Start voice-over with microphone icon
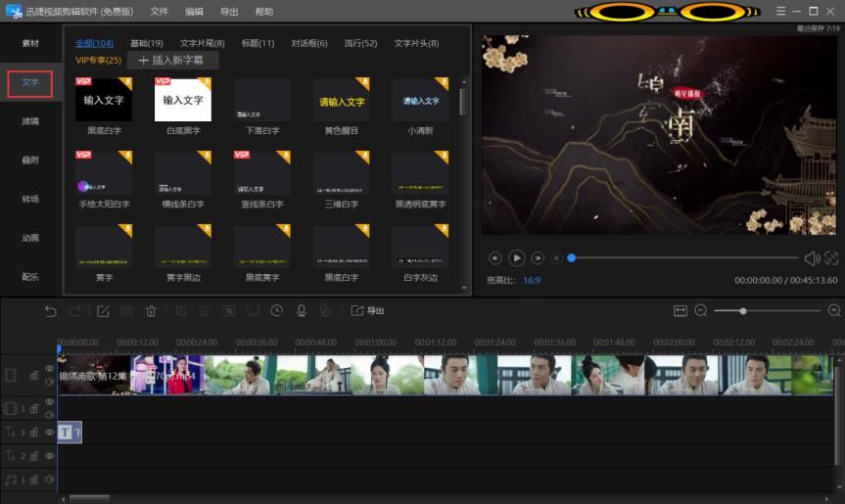845x504 pixels. tap(302, 310)
